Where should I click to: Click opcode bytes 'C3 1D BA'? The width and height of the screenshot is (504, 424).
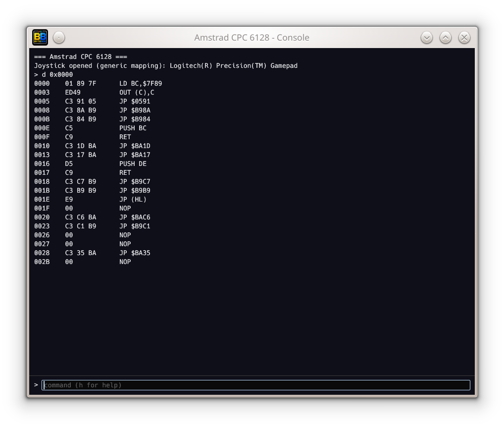[x=81, y=146]
